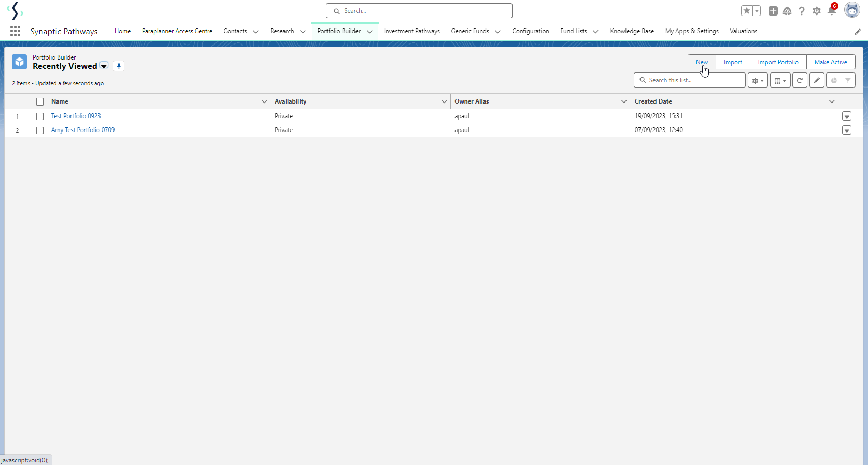Click the filter funnel icon
Viewport: 868px width, 465px height.
(848, 80)
